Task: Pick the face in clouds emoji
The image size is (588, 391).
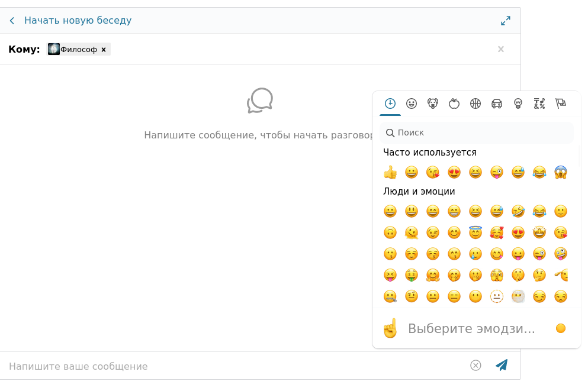Action: pos(518,296)
